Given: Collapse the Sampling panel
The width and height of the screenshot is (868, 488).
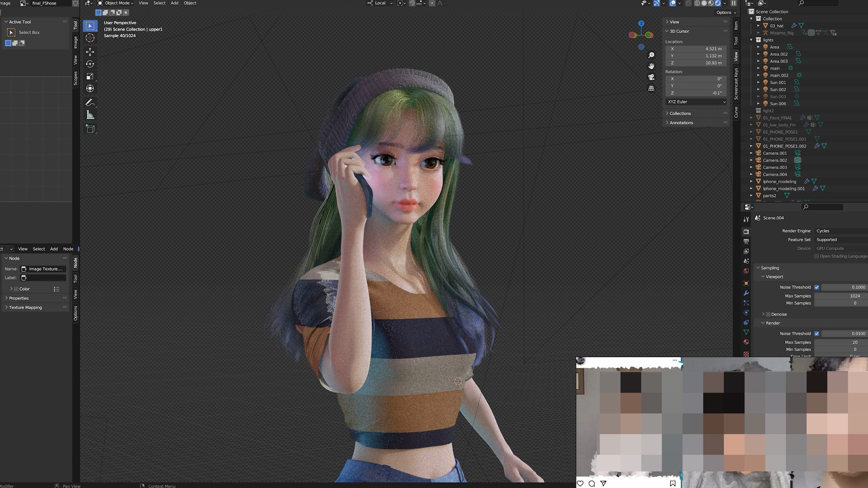Looking at the screenshot, I should pos(770,268).
